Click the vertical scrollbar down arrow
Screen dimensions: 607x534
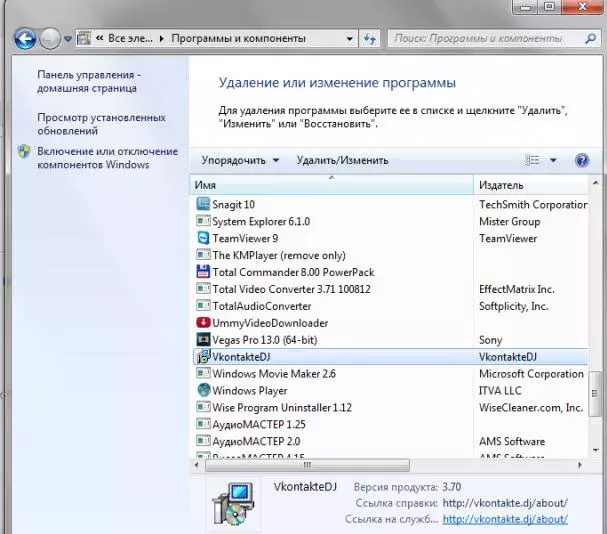tap(595, 450)
